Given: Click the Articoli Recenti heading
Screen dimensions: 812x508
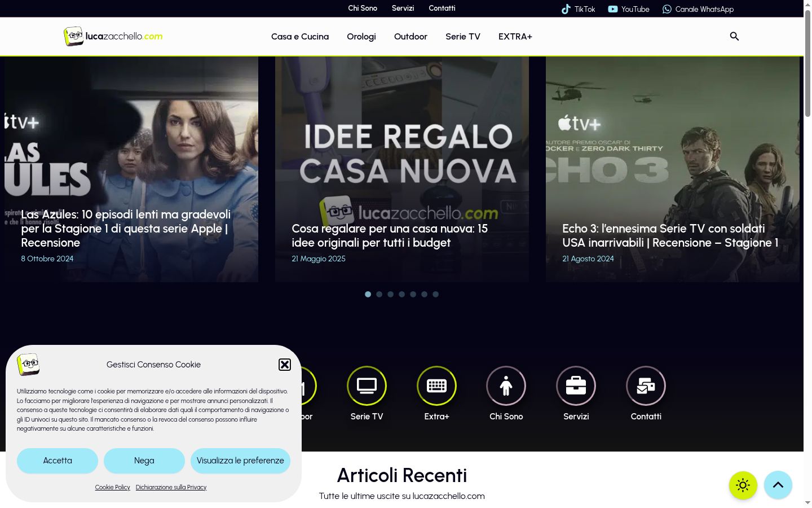Looking at the screenshot, I should tap(402, 475).
